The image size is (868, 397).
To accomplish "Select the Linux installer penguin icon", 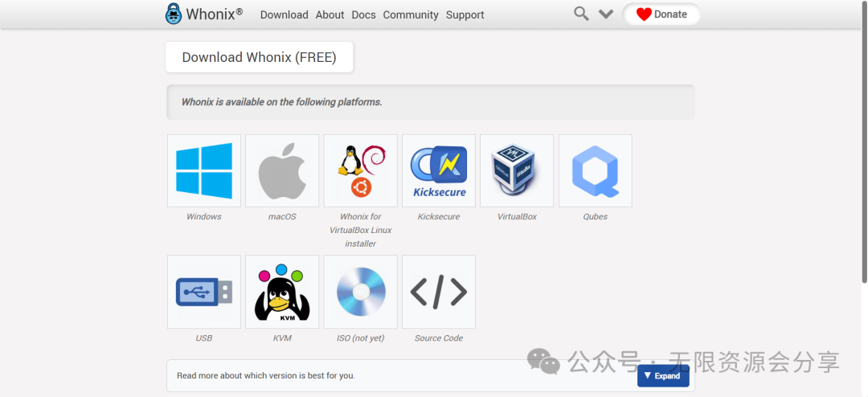I will (x=360, y=170).
